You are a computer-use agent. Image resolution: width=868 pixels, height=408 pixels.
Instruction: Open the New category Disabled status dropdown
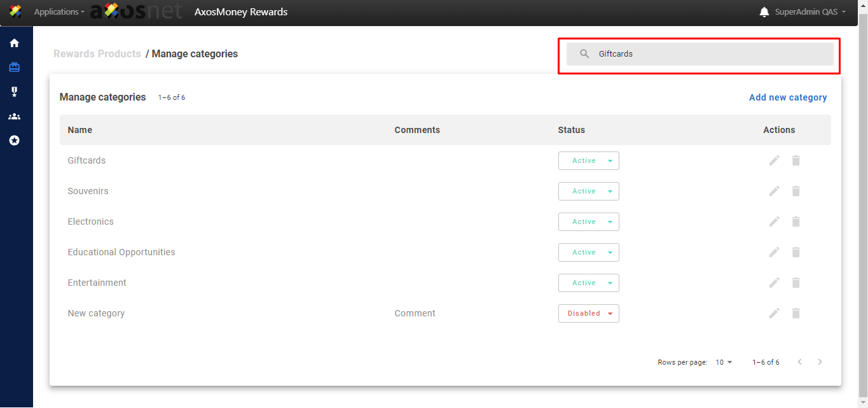pyautogui.click(x=588, y=314)
